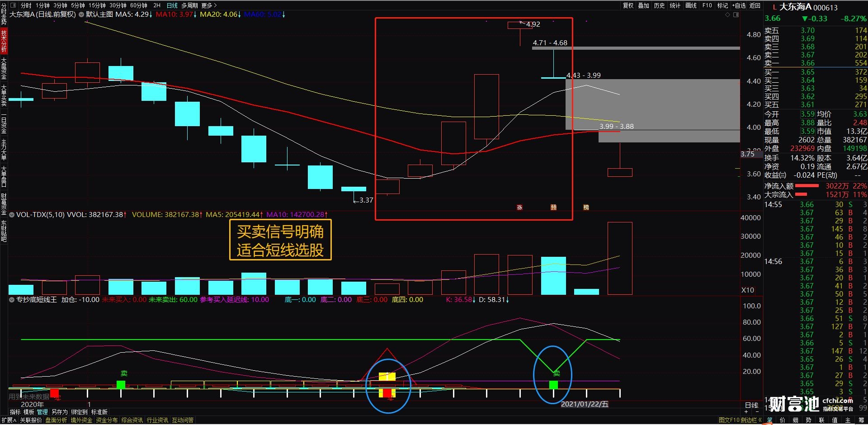The height and width of the screenshot is (425, 868).
Task: Click the 叠加 overlay button
Action: [x=644, y=5]
